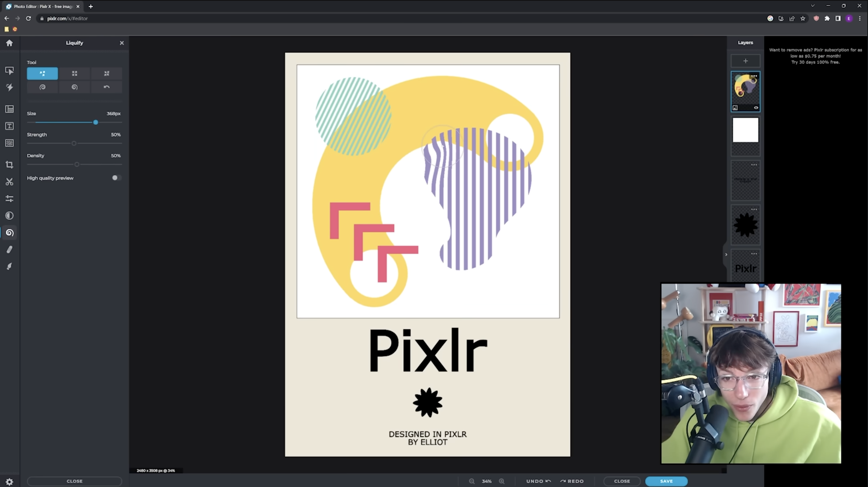Open the Layout template tool
This screenshot has width=868, height=487.
coord(9,109)
